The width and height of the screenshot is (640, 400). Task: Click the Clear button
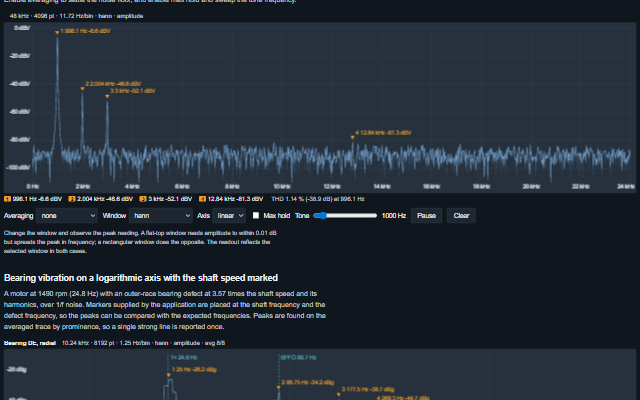(461, 216)
